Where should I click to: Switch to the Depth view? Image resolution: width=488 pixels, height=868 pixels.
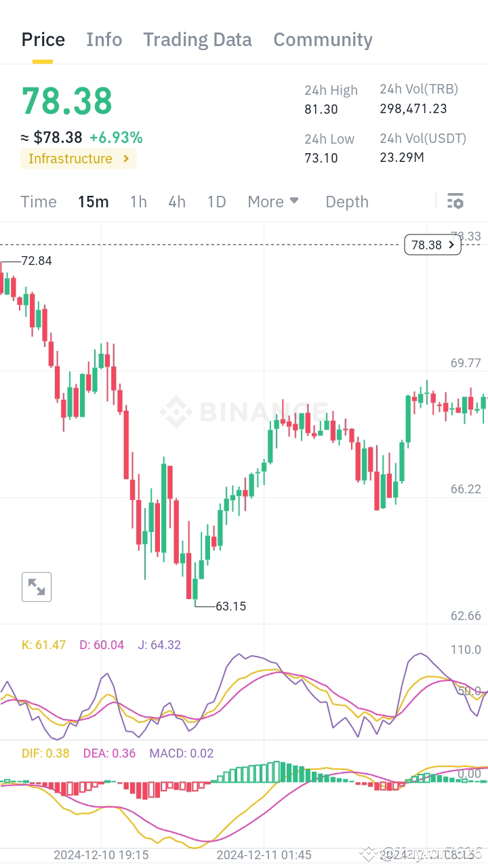pos(346,201)
